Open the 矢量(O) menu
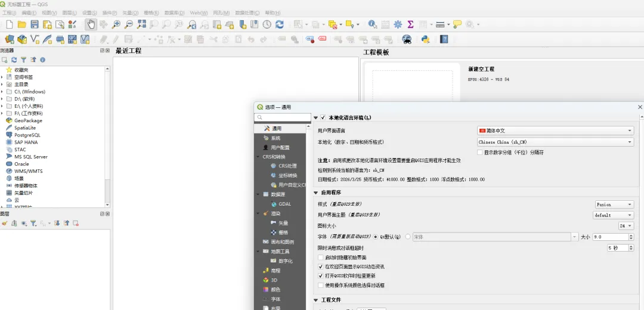644x310 pixels. [x=131, y=13]
